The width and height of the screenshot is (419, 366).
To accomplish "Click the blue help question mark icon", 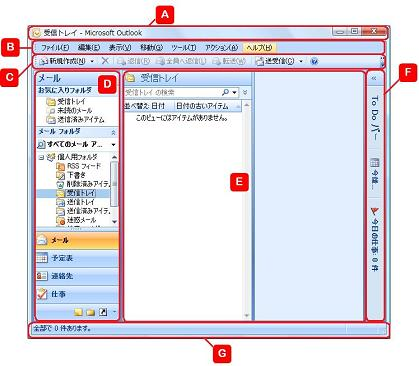I will point(314,61).
